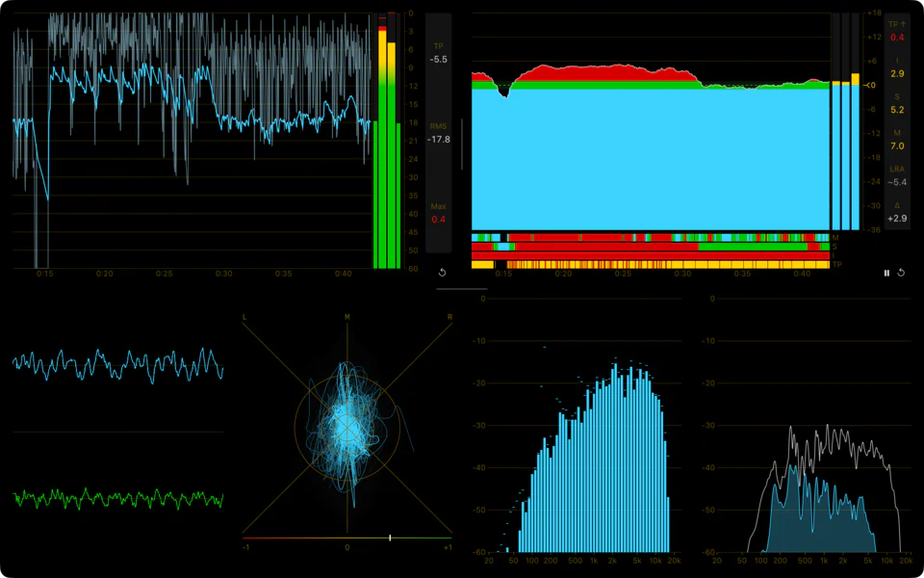Reset the peak level meter readings
Viewport: 924px width, 578px height.
pyautogui.click(x=442, y=273)
